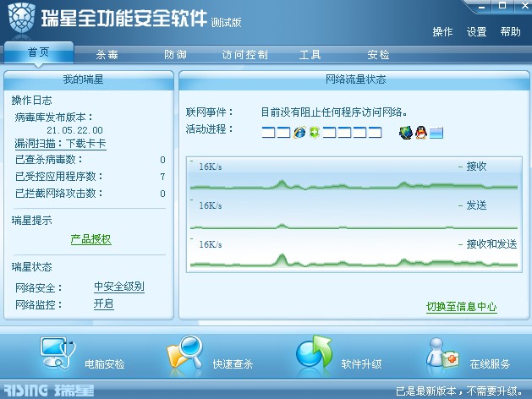Click the 软件升级 label

pos(361,364)
